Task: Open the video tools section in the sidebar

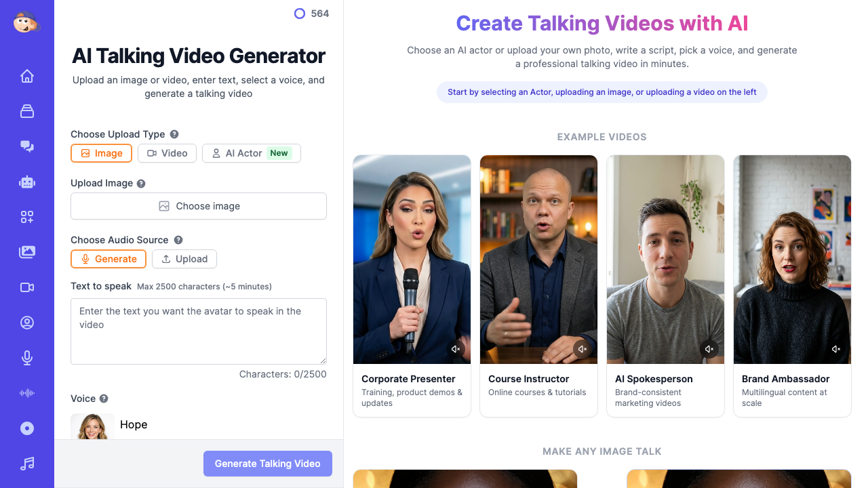Action: [x=27, y=287]
